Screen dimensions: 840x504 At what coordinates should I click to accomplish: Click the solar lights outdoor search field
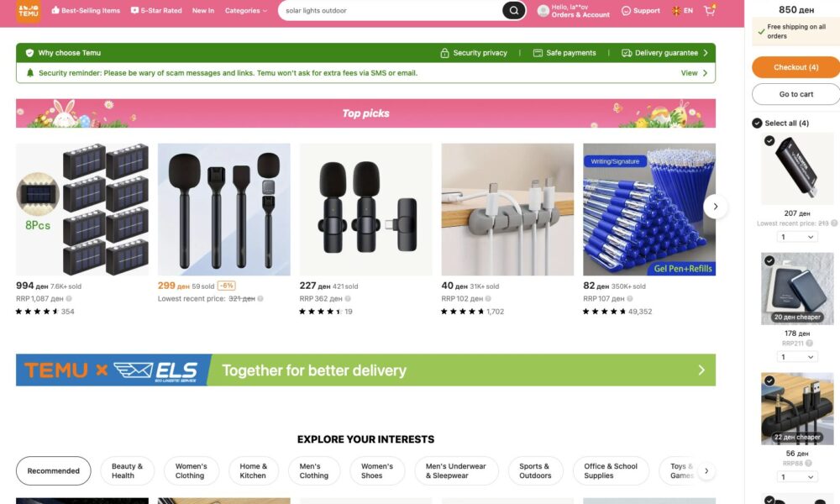point(391,11)
